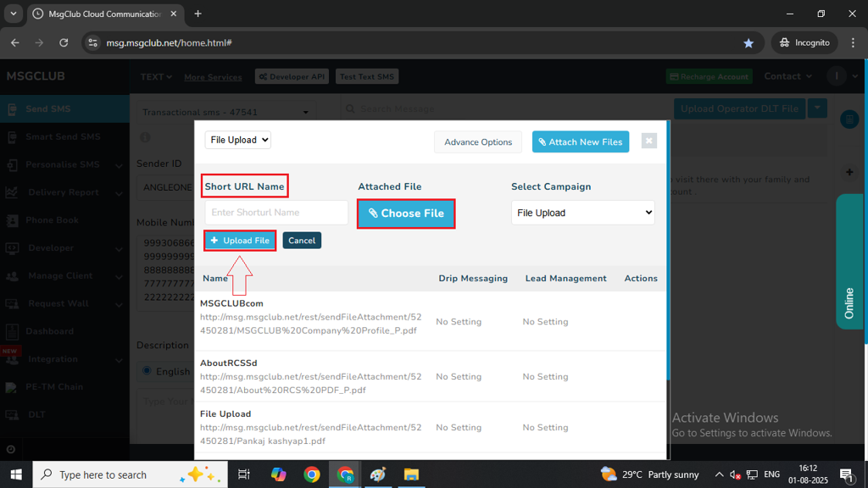Click the Request Wall sidebar icon
This screenshot has height=488, width=868.
tap(12, 304)
